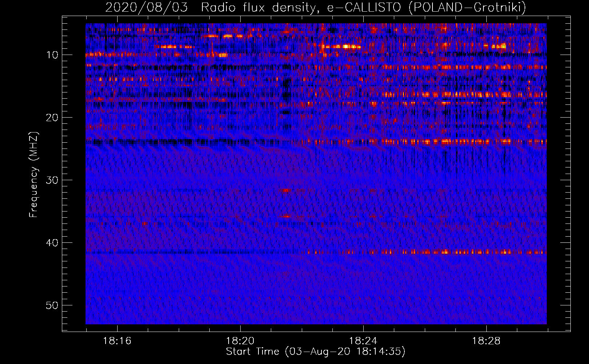Viewport: 589px width, 364px height.
Task: Click the station name '(POLAND-Grotniki)'
Action: [467, 7]
